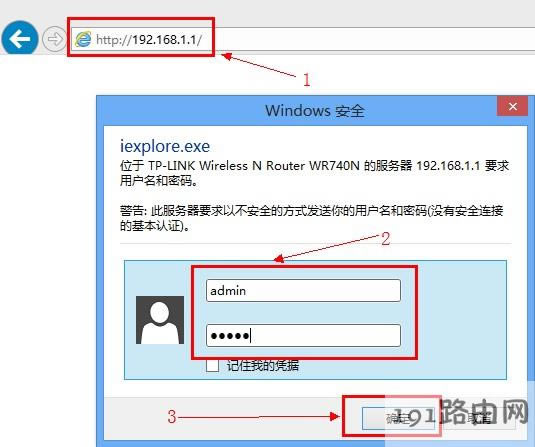Click the user avatar picture in the dialog

(x=160, y=320)
